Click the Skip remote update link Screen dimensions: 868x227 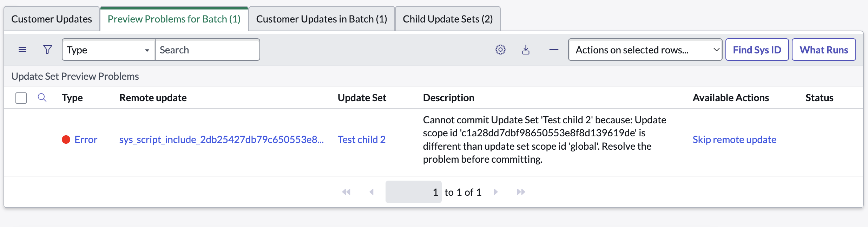tap(734, 140)
